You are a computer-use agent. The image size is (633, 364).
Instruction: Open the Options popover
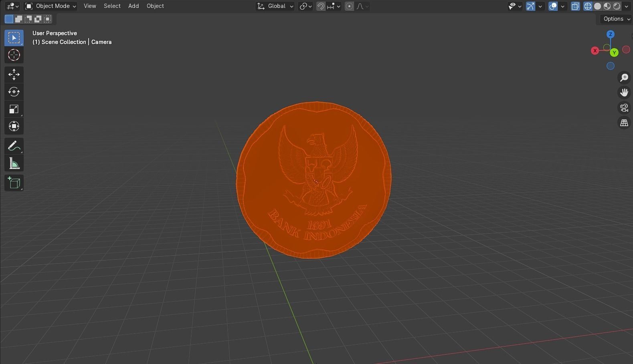pos(616,19)
